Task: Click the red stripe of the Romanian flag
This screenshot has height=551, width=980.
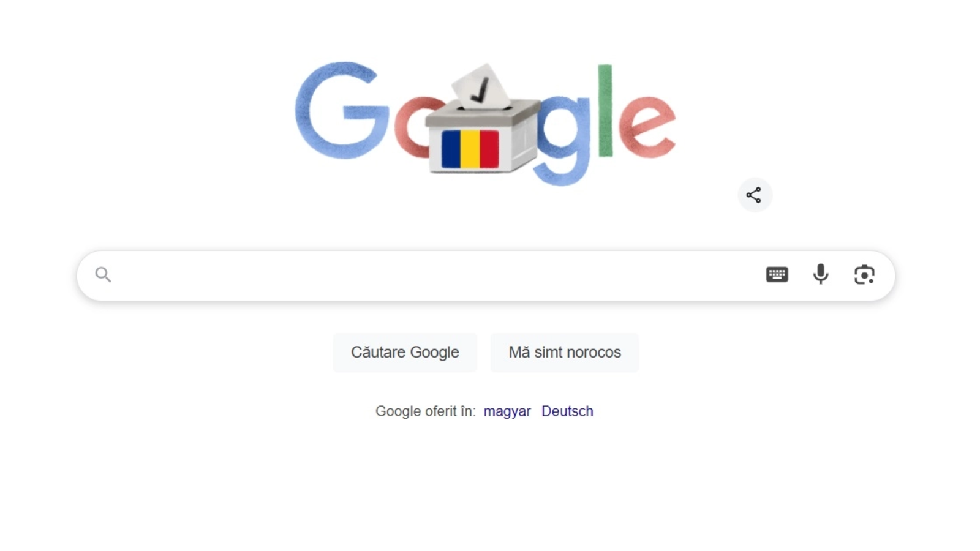Action: pyautogui.click(x=489, y=149)
